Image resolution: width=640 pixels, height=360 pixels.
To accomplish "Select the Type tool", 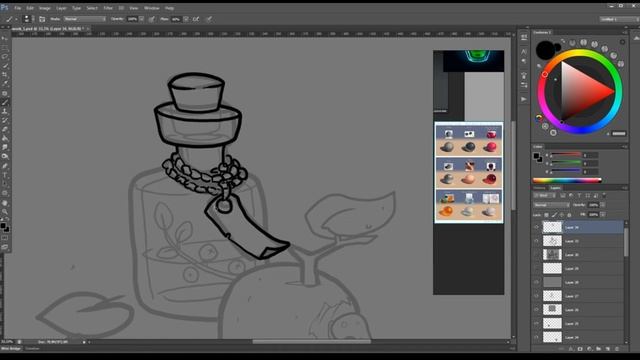I will coord(5,175).
